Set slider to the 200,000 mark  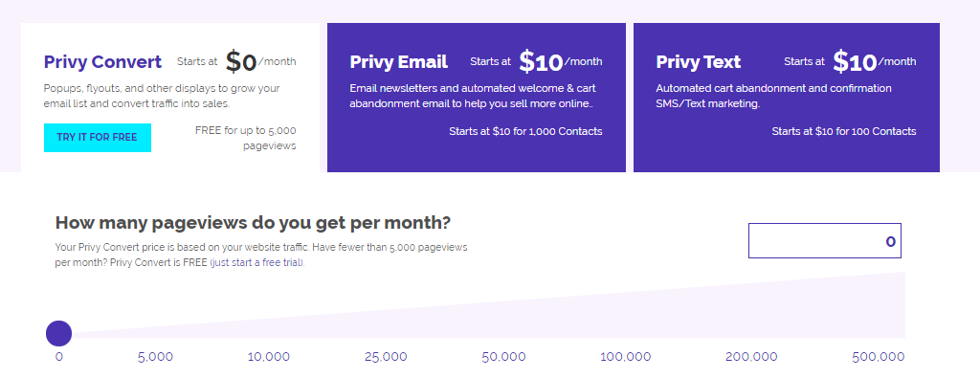[x=751, y=357]
